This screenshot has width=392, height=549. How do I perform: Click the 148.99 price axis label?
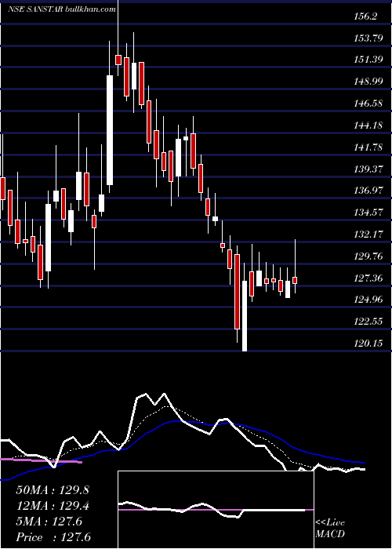click(368, 82)
